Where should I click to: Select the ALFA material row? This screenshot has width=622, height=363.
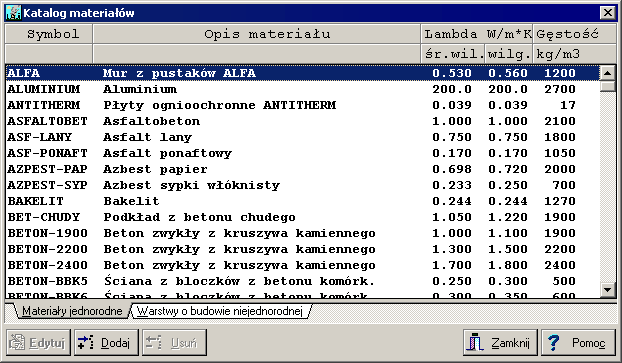(x=303, y=73)
